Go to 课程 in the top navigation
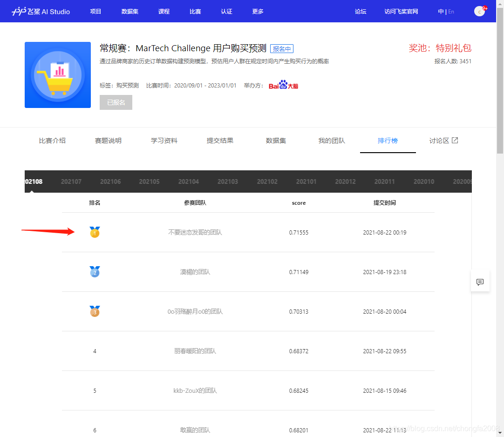 [x=164, y=12]
